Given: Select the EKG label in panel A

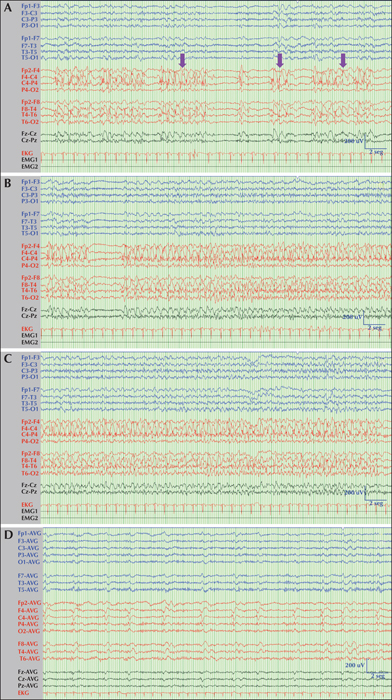Looking at the screenshot, I should 26,153.
